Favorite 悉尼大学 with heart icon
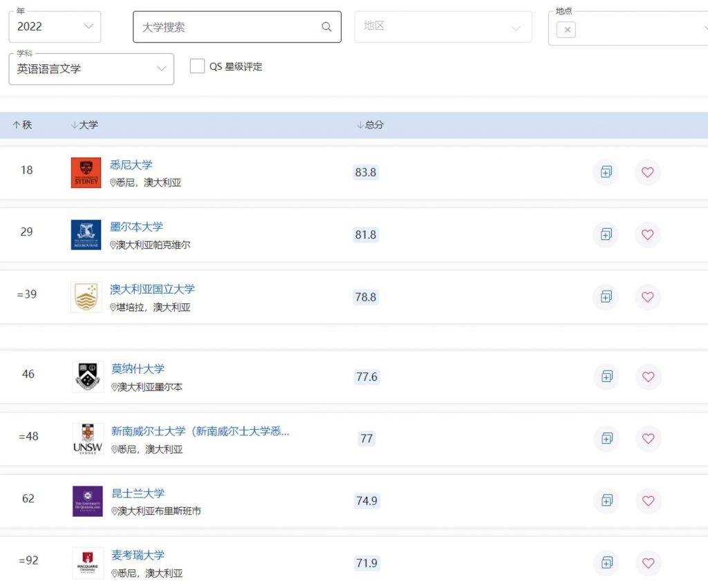 [x=647, y=172]
